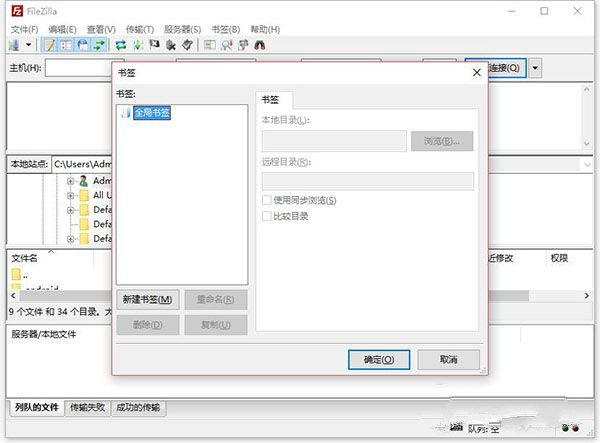Toggle the synchronized browsing toolbar icon

(x=243, y=45)
